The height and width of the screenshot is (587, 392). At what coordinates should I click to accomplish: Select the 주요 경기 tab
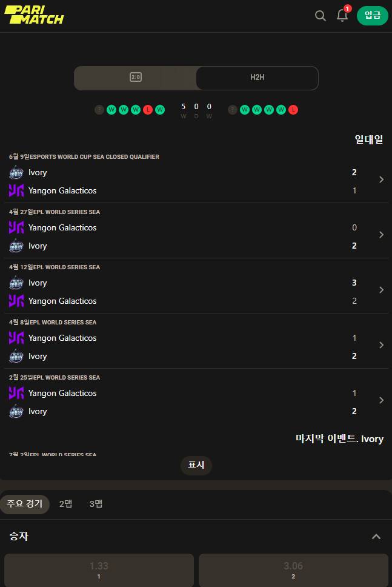coord(25,503)
